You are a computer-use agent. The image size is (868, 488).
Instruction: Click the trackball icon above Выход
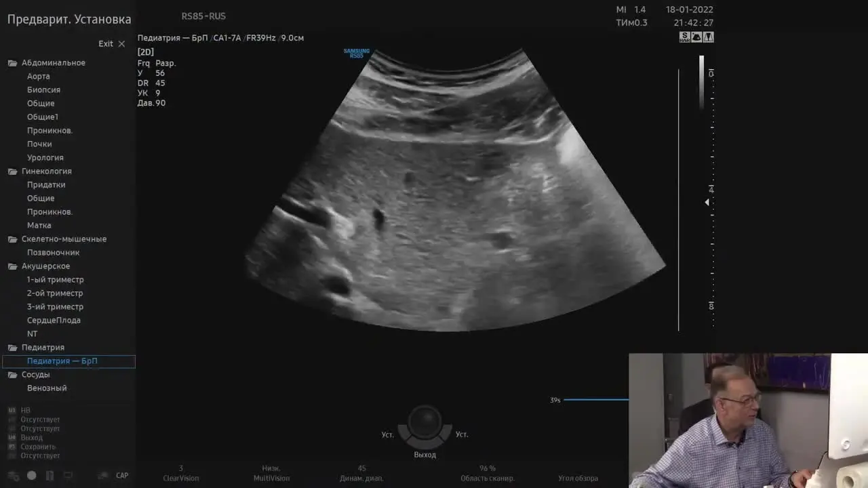click(425, 420)
